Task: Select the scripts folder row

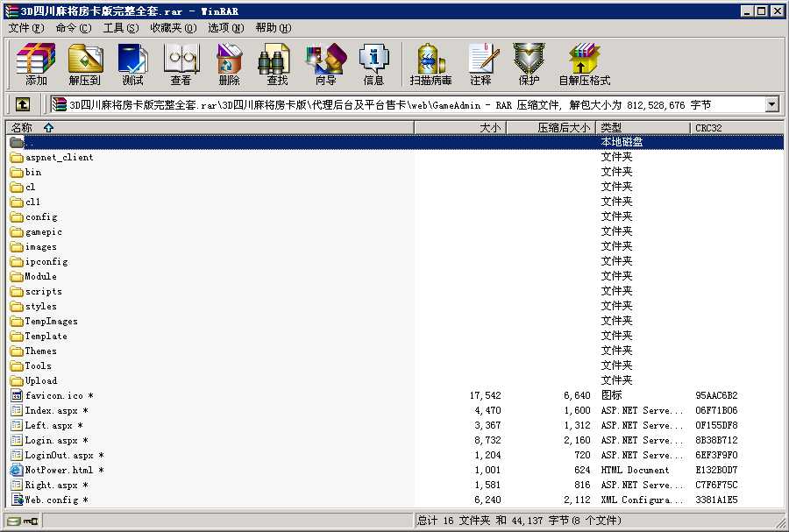Action: [x=394, y=292]
